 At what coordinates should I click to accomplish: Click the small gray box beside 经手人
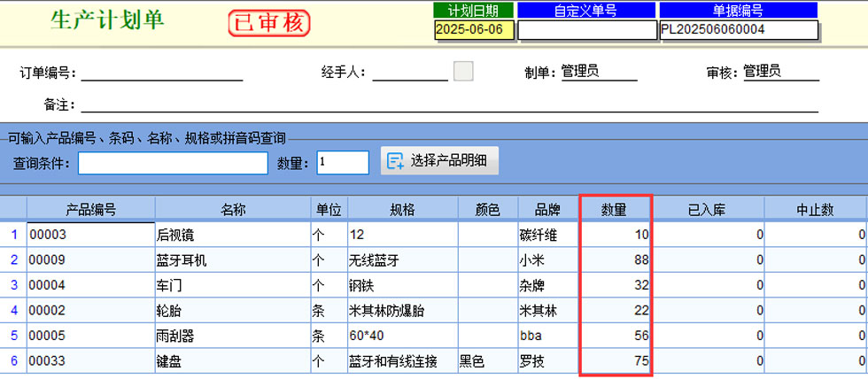coord(463,72)
